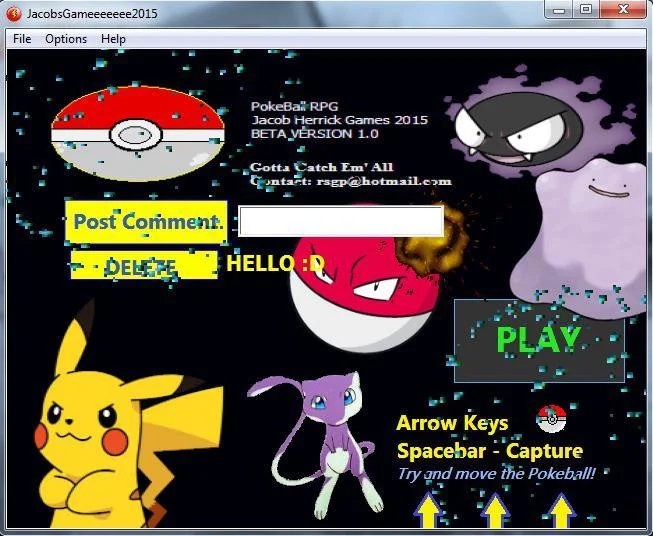
Task: Click the last yellow up arrow
Action: 561,510
